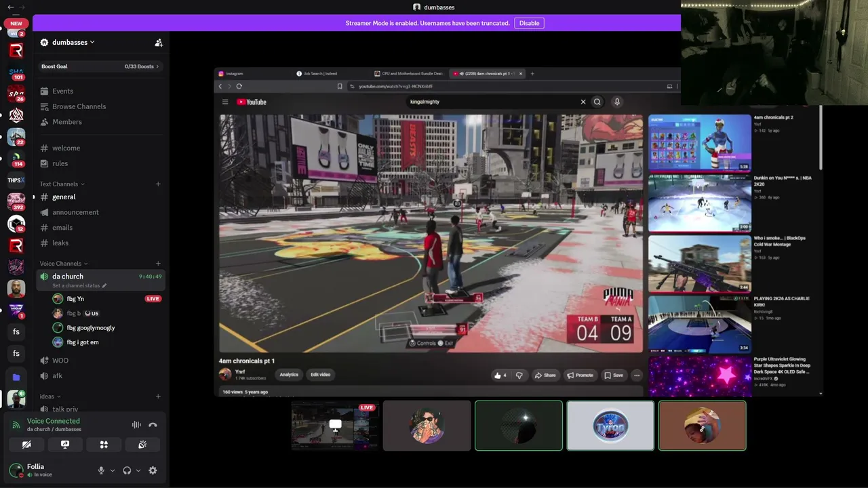868x488 pixels.
Task: Click the YouTube search box reading kingalmighty
Action: 492,102
